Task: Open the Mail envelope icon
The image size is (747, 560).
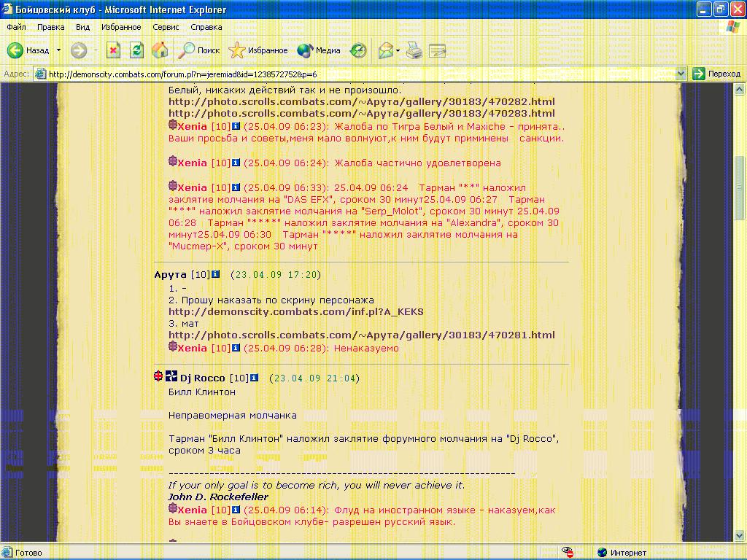Action: [x=385, y=50]
